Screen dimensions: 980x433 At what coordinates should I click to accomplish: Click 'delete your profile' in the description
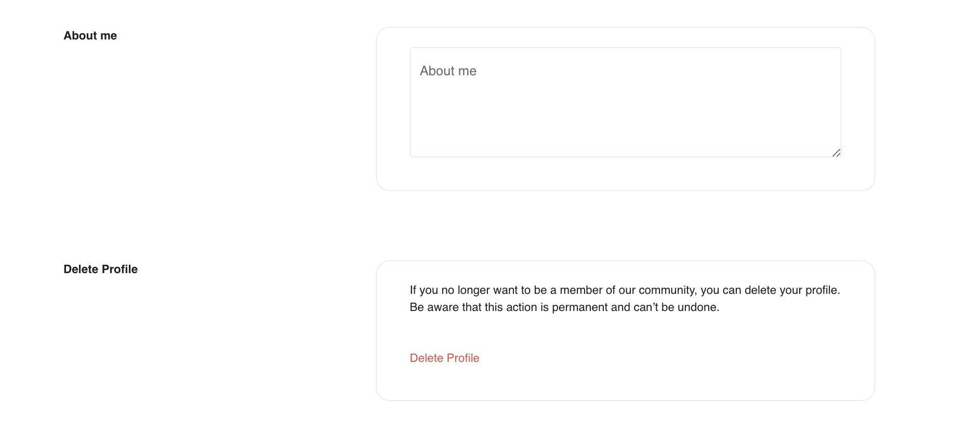click(791, 290)
